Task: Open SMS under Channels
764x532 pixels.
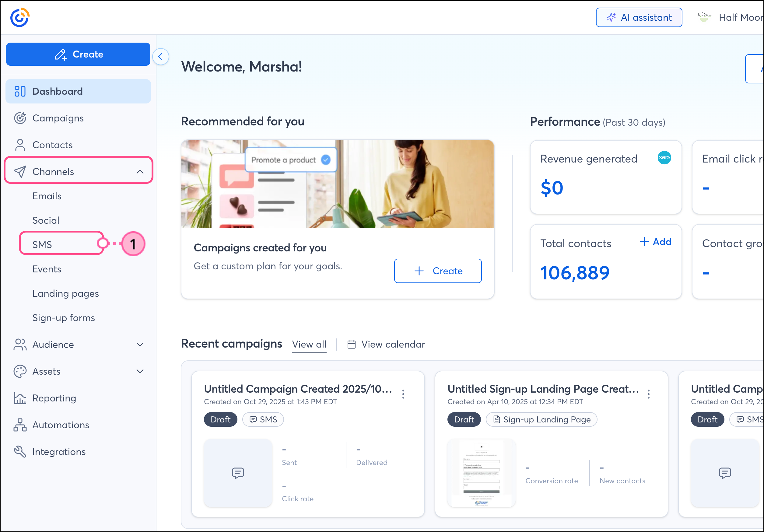Action: (42, 244)
